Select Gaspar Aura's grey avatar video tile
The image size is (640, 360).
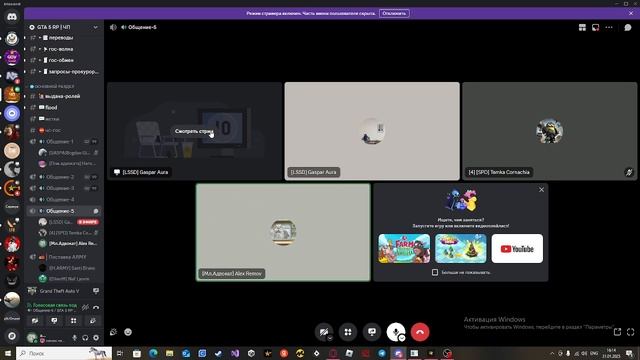372,131
